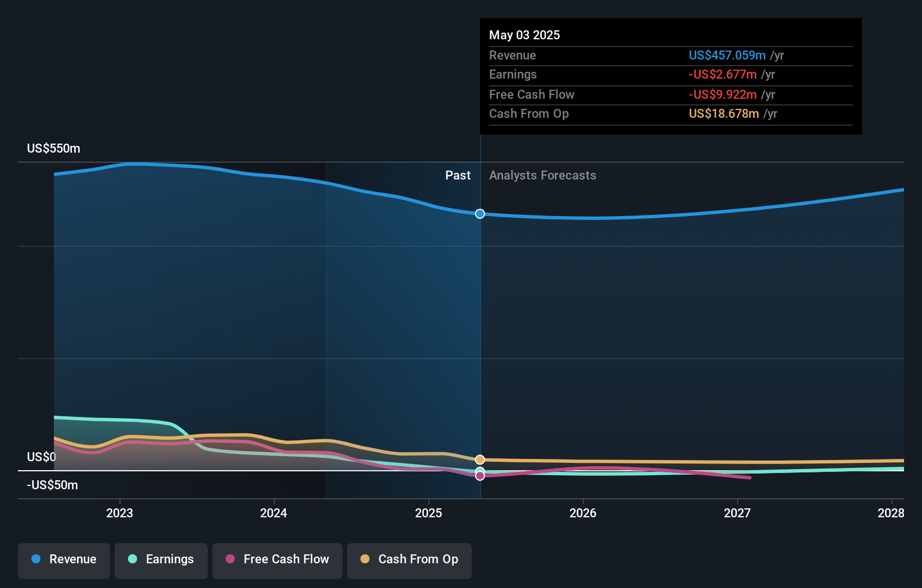The image size is (922, 588).
Task: Toggle the Earnings legend button
Action: (x=161, y=561)
